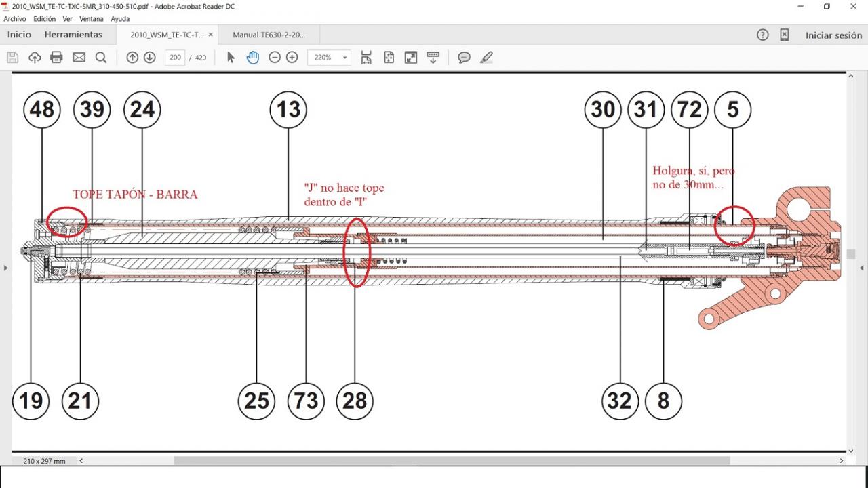
Task: Activate the hand pan tool
Action: [253, 58]
